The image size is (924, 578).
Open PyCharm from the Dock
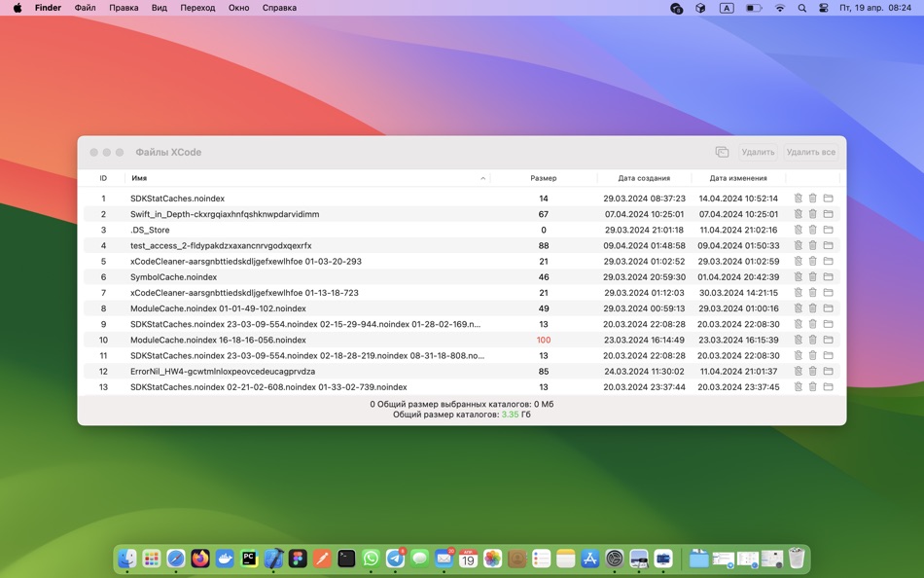click(249, 558)
